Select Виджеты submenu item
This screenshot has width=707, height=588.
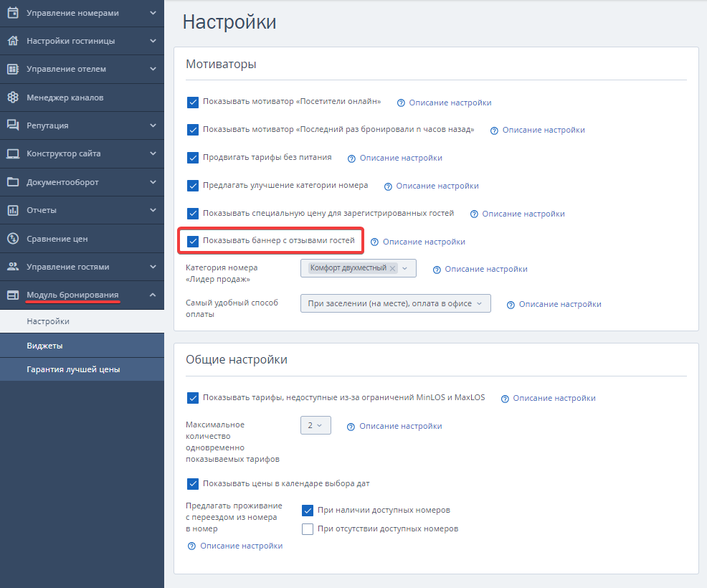point(82,346)
